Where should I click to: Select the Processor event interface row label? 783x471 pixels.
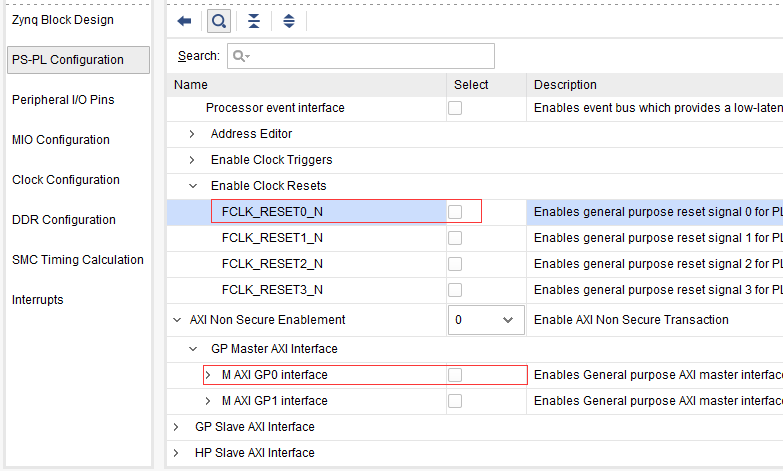[275, 108]
